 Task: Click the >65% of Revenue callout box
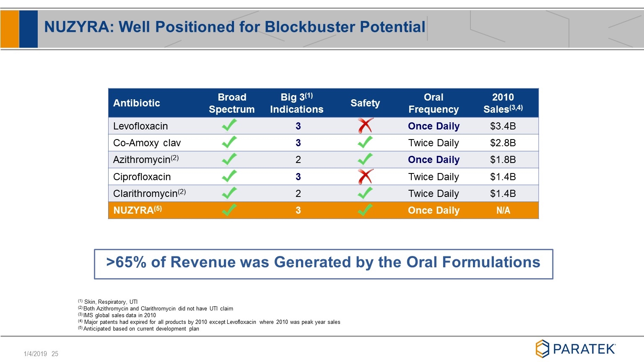[323, 264]
